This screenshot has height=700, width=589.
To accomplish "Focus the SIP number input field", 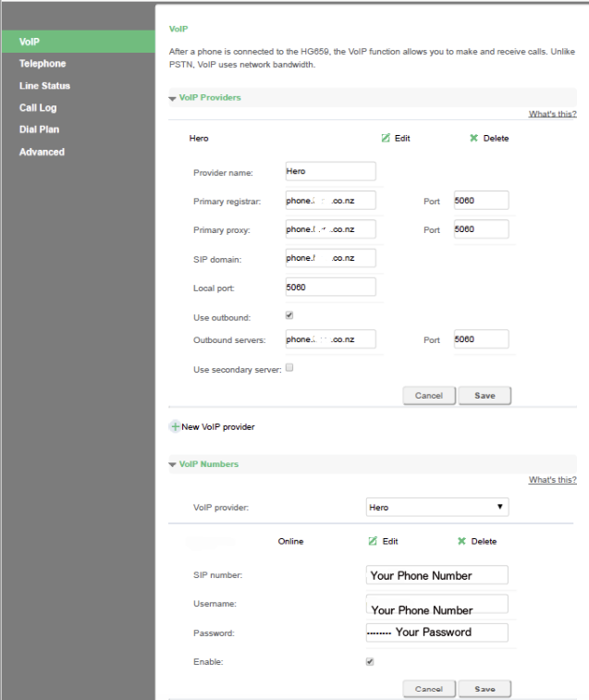I will 437,575.
